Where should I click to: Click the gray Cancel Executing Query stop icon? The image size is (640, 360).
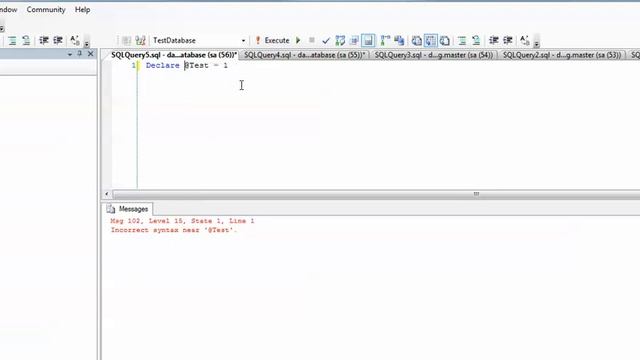point(312,40)
